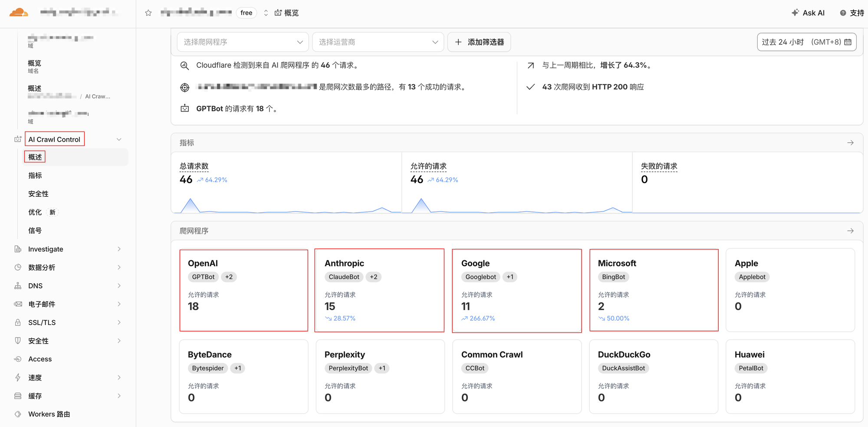
Task: Click the DNS network icon
Action: [18, 286]
